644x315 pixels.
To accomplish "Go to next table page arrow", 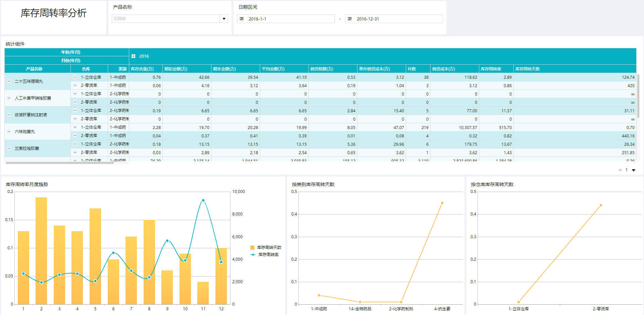I will [634, 170].
